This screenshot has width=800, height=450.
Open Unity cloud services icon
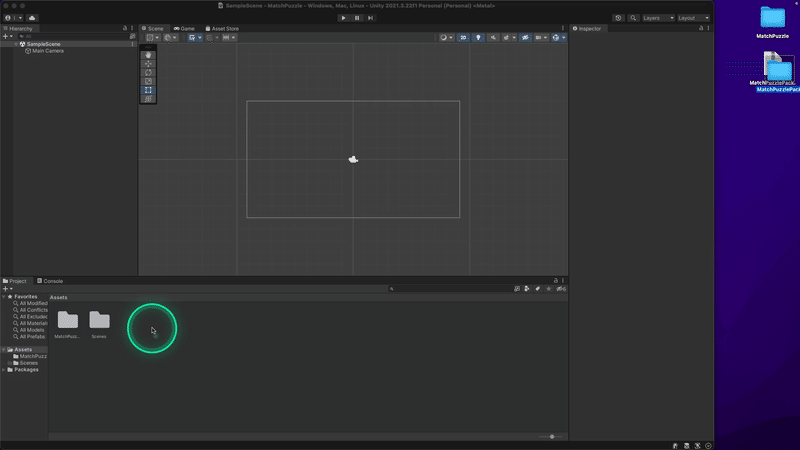[32, 18]
